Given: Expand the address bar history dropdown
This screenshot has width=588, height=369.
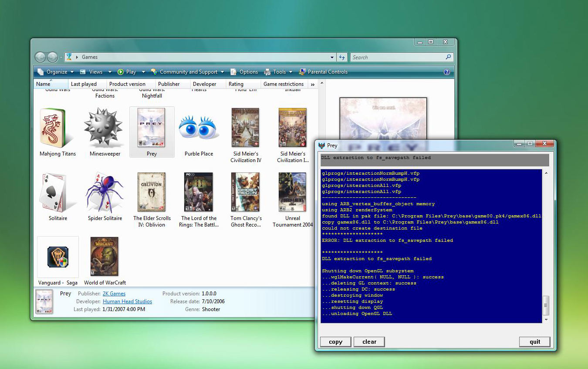Looking at the screenshot, I should (332, 57).
